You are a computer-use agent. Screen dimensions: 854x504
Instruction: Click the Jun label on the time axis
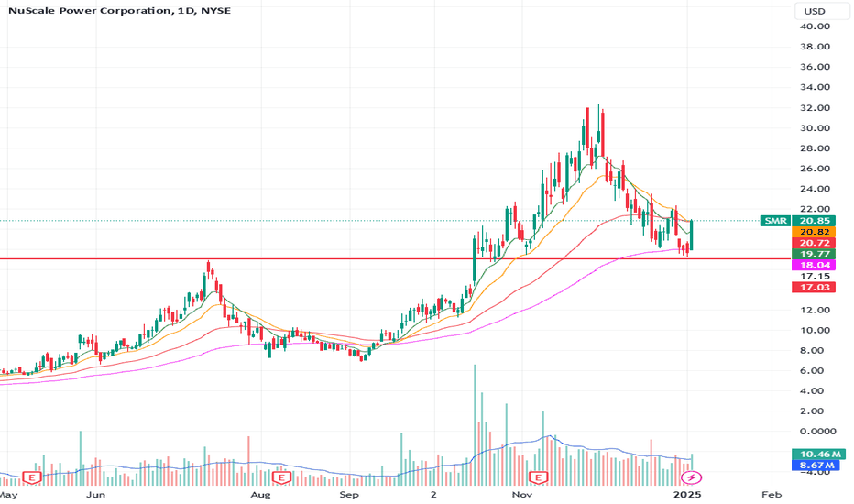click(x=96, y=495)
